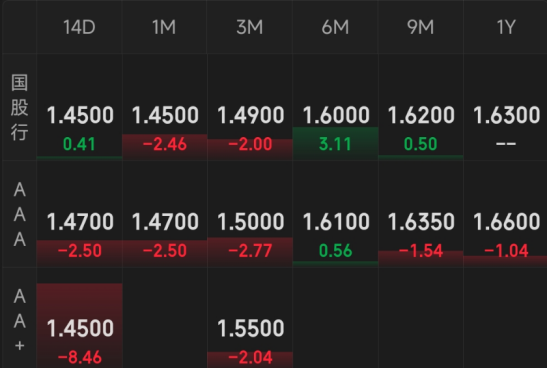Select the 6M tenor column header
Viewport: 548px width, 368px height.
tap(335, 27)
